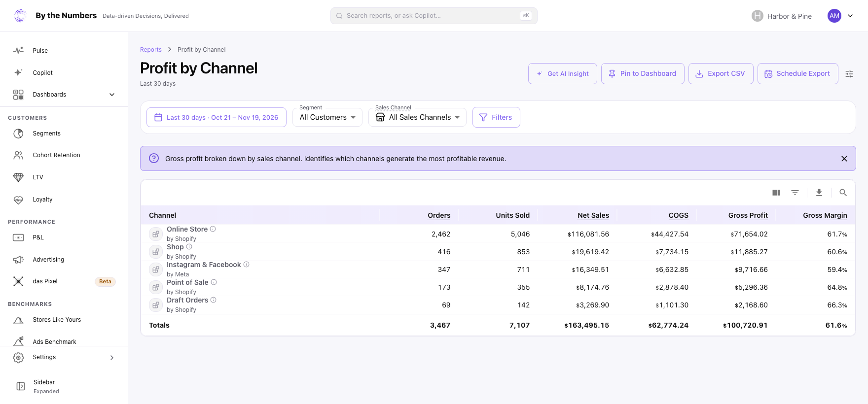
Task: Click the By the Numbers logo
Action: click(21, 16)
